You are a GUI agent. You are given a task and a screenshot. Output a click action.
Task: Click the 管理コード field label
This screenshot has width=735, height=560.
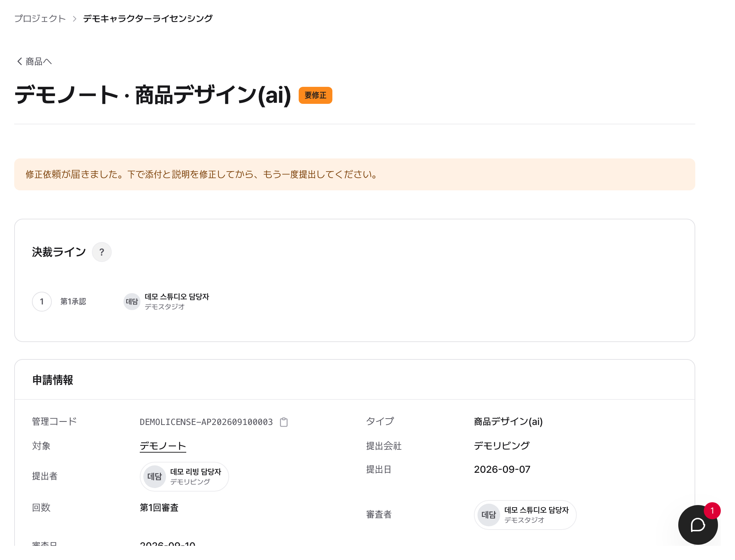pyautogui.click(x=54, y=421)
